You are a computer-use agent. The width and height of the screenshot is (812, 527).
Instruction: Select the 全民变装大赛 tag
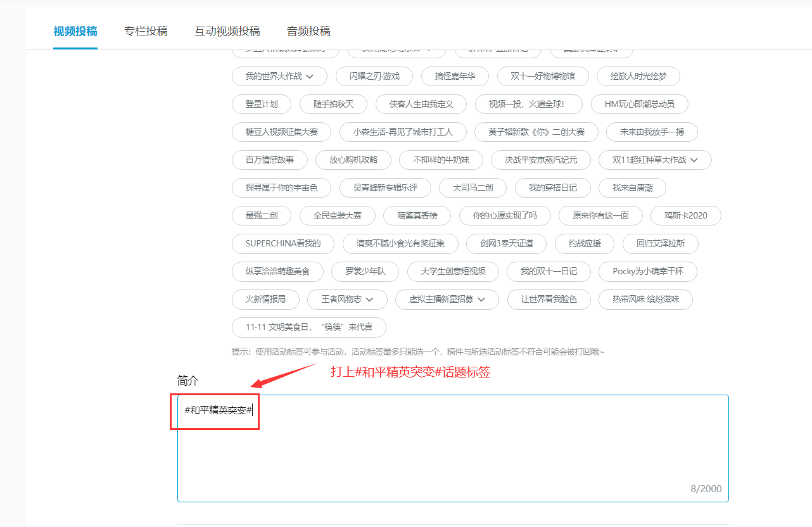click(x=338, y=215)
